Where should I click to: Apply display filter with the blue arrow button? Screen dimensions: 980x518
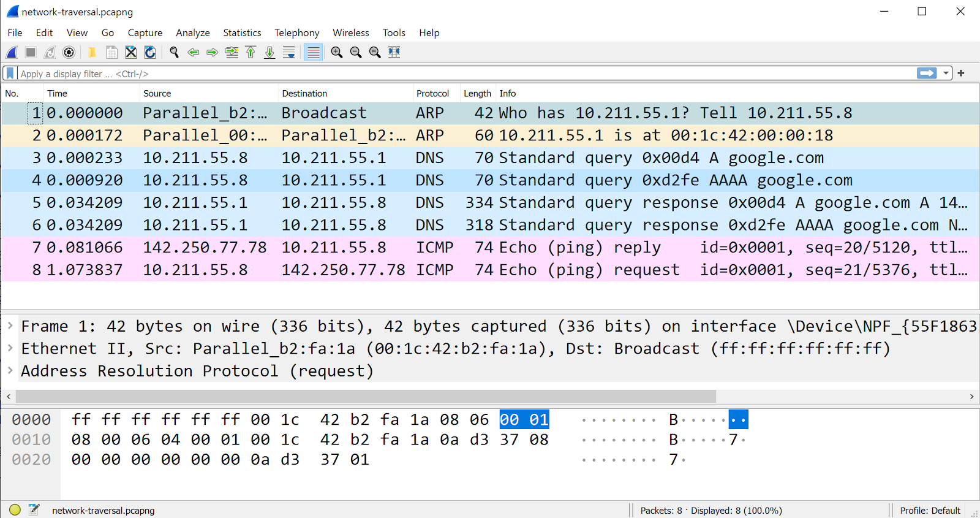point(927,74)
